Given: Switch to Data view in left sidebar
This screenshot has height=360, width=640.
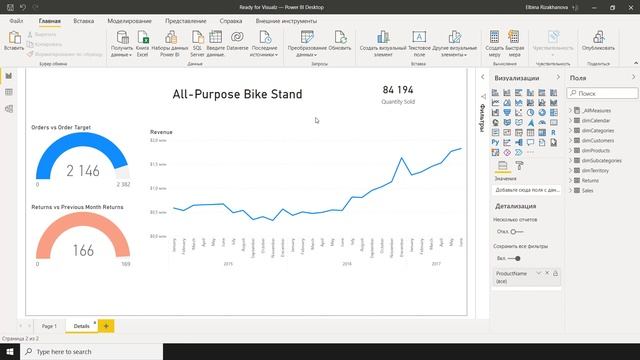Looking at the screenshot, I should [x=9, y=92].
